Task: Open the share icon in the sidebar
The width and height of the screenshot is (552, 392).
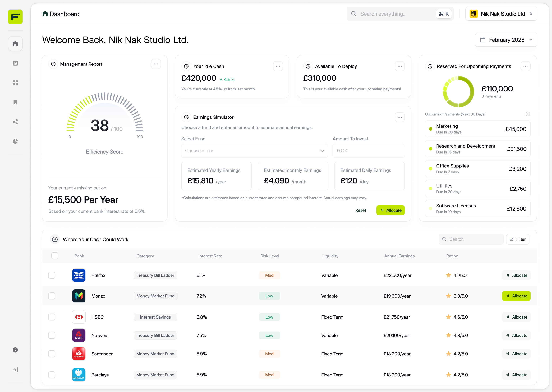Action: (x=15, y=122)
